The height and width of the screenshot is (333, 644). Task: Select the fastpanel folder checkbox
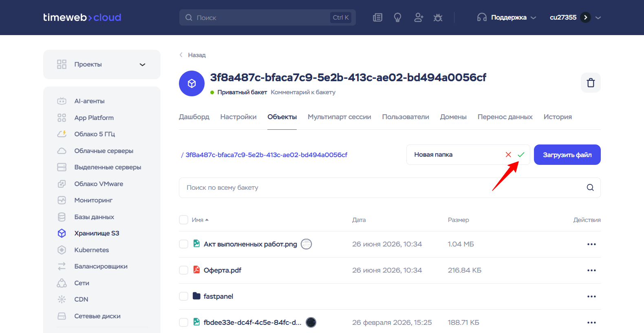[184, 296]
